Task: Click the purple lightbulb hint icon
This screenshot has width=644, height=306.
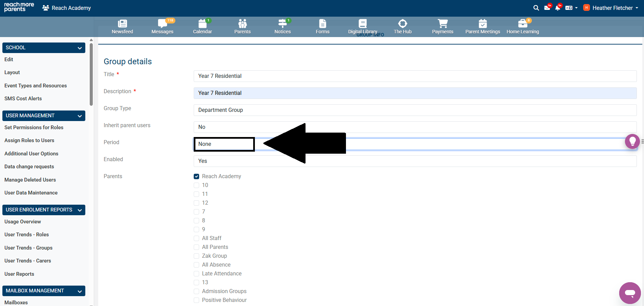Action: tap(632, 141)
